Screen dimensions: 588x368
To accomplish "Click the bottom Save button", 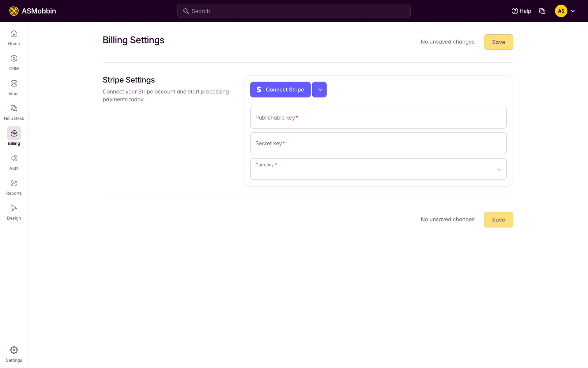I will point(498,220).
